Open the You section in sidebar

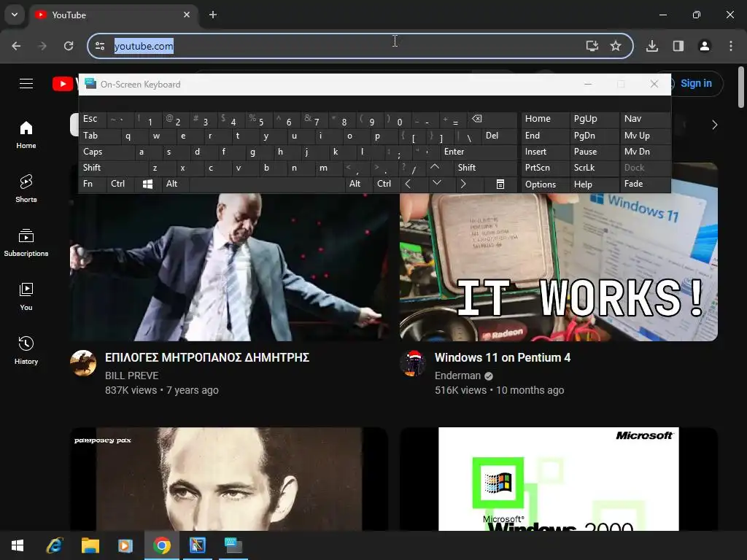click(26, 296)
